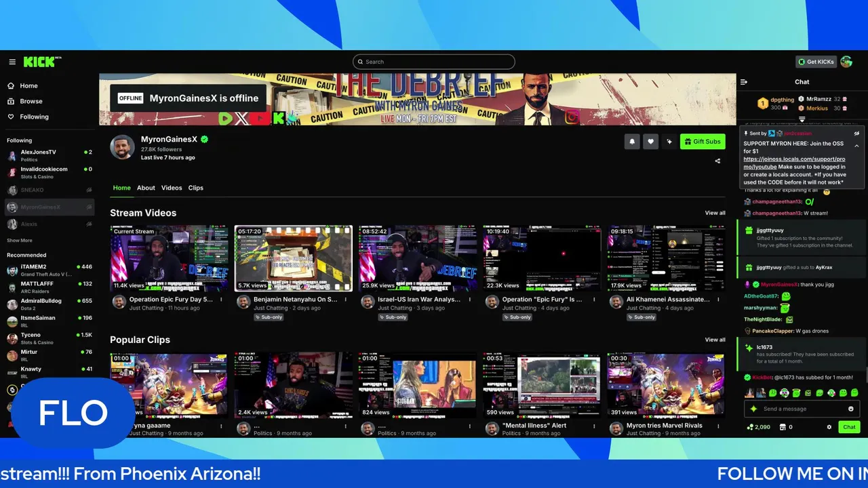Share the MyronGainesX channel
Viewport: 868px width, 488px height.
[717, 161]
